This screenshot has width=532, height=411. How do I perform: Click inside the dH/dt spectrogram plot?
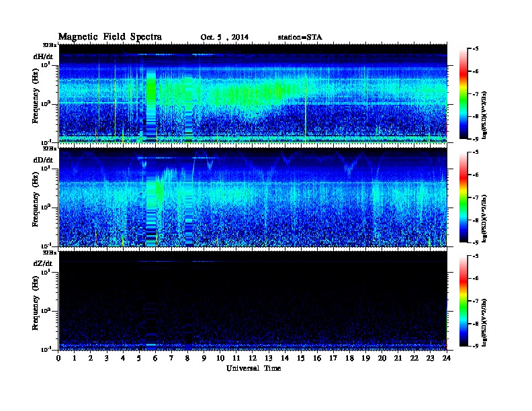click(253, 93)
